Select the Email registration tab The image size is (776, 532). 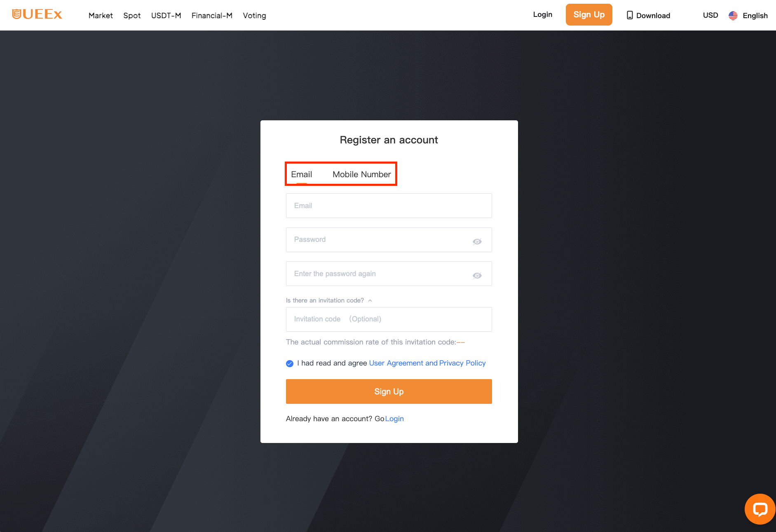[x=302, y=174]
